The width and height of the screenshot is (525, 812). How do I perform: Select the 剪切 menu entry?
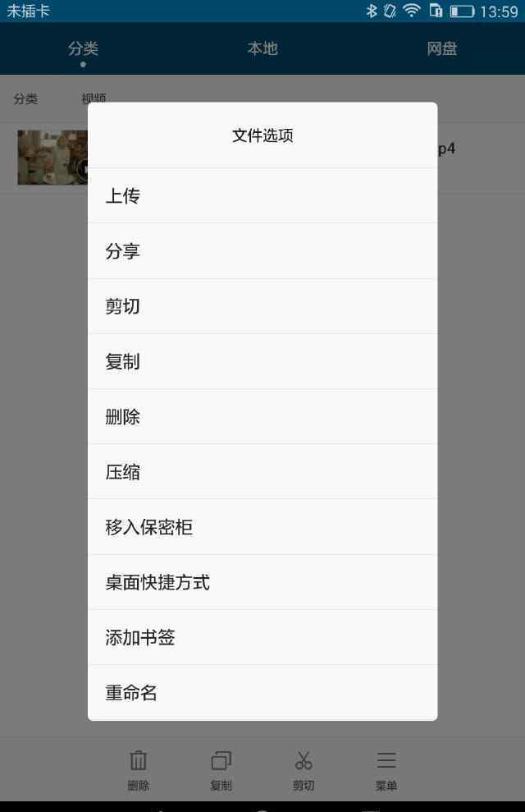point(262,306)
